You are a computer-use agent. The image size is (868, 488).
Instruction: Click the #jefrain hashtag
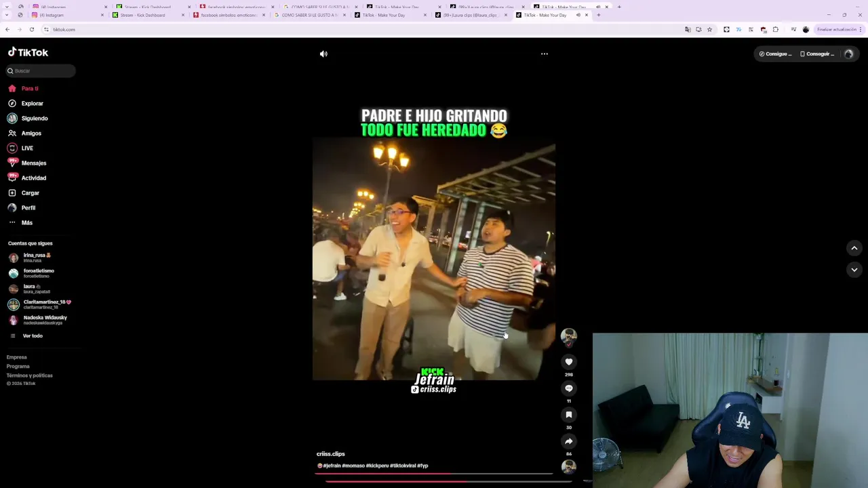click(x=331, y=466)
